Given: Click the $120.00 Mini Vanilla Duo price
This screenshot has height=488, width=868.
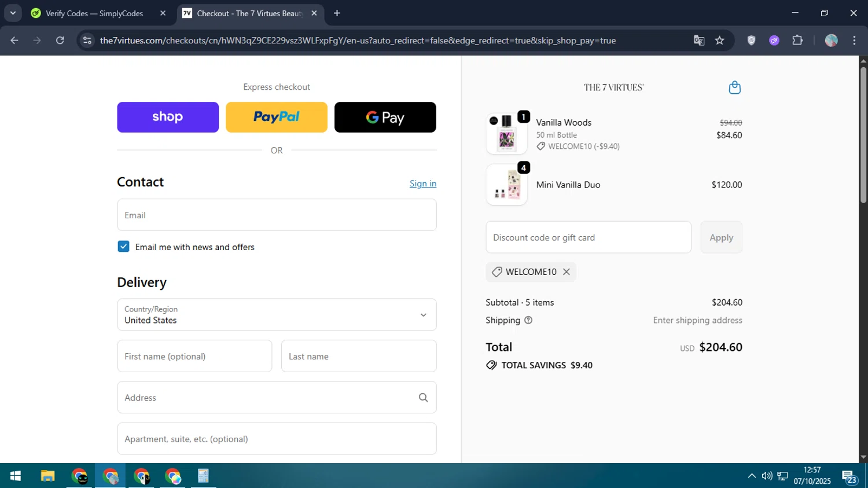Looking at the screenshot, I should click(x=727, y=185).
